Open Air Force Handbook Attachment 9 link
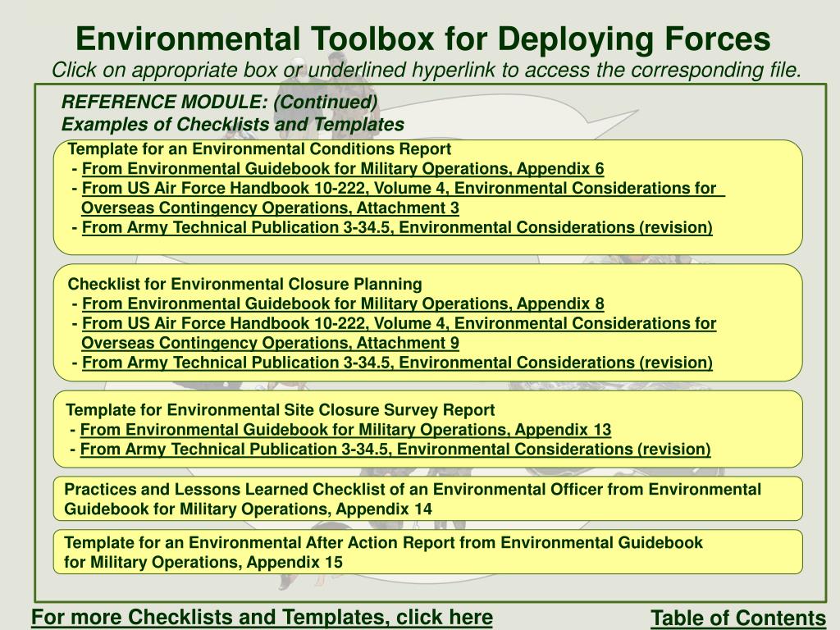This screenshot has width=840, height=630. click(399, 333)
